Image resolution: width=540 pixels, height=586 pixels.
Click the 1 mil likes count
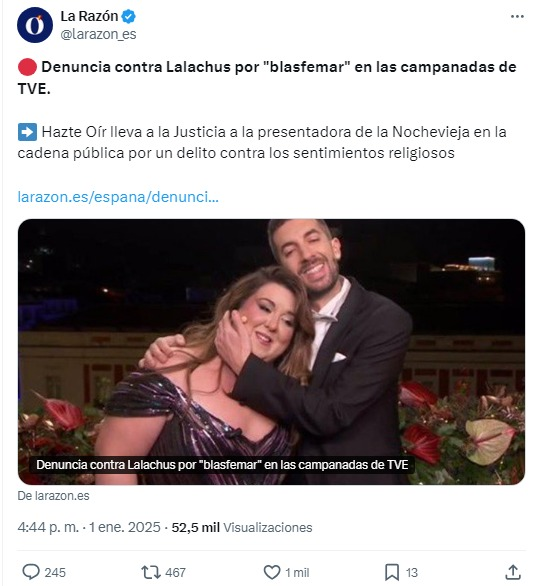(297, 573)
